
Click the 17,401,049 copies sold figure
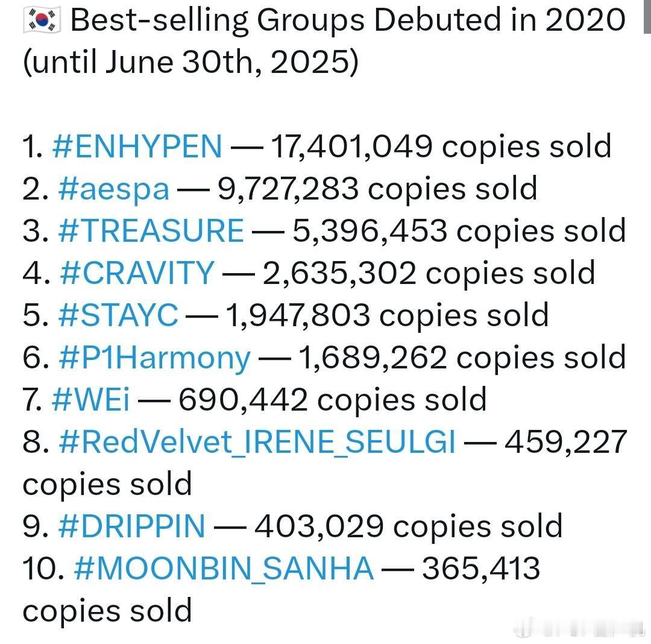(441, 147)
